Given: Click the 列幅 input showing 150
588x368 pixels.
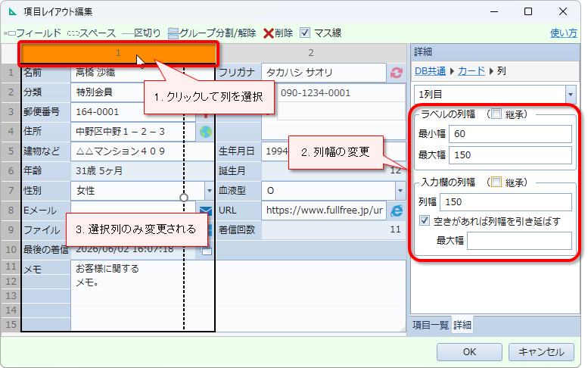Looking at the screenshot, I should pyautogui.click(x=506, y=202).
